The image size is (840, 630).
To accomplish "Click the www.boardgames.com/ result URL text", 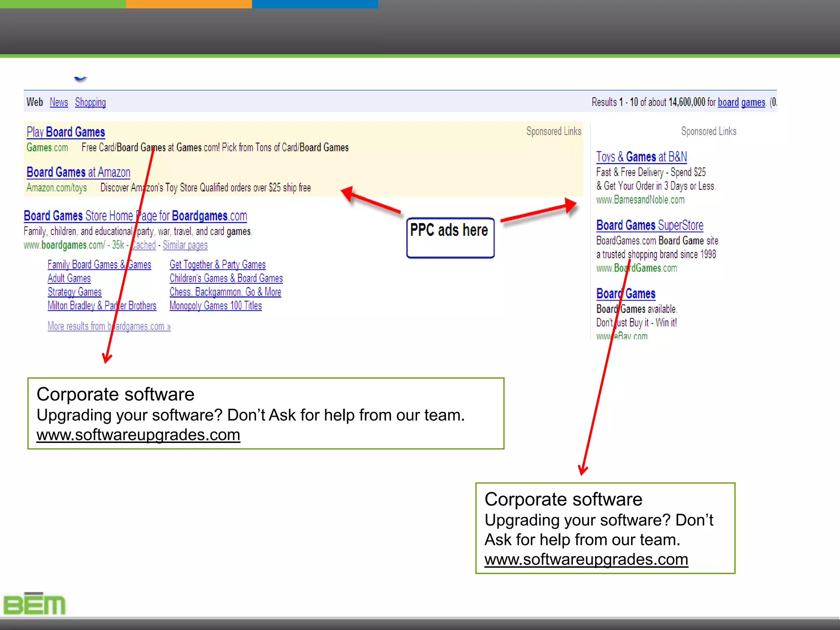I will [64, 245].
